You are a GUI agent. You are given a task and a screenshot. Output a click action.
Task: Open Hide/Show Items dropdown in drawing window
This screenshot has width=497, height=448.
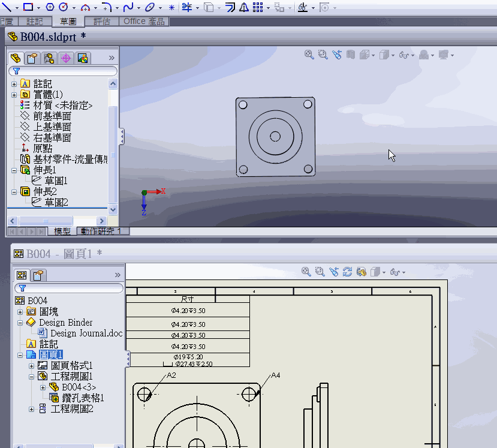point(403,272)
